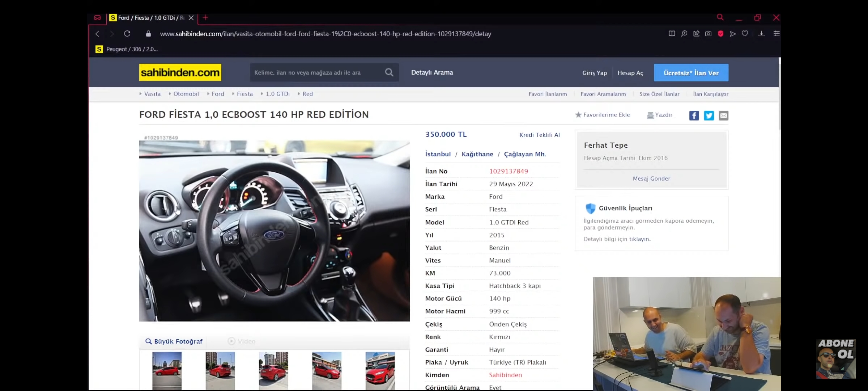Image resolution: width=868 pixels, height=391 pixels.
Task: Open easy setup sliders icon
Action: [776, 34]
